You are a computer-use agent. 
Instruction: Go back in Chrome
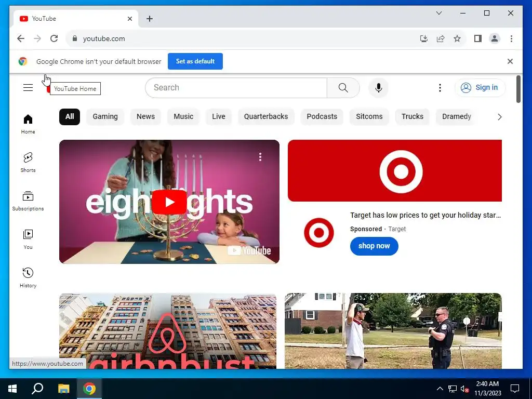[x=21, y=38]
